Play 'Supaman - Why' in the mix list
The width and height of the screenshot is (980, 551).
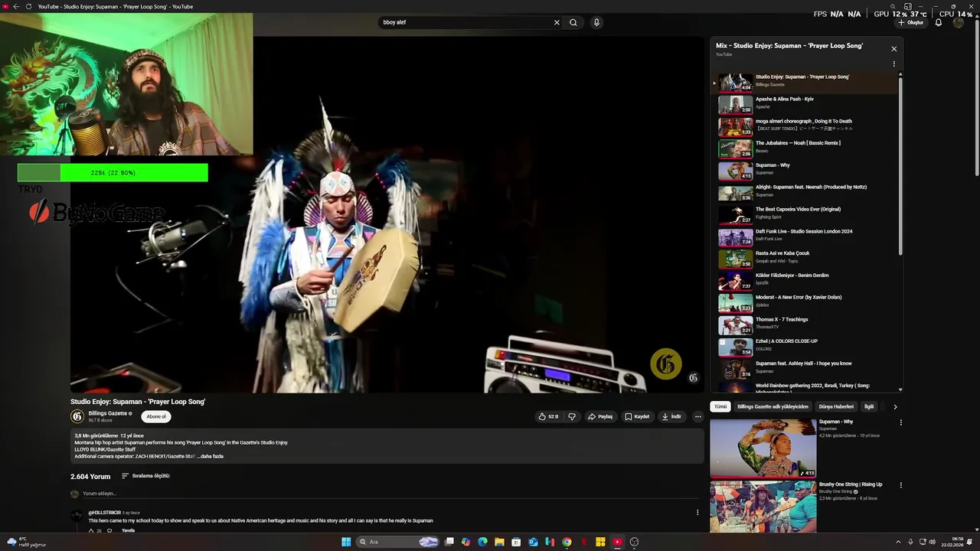point(804,170)
